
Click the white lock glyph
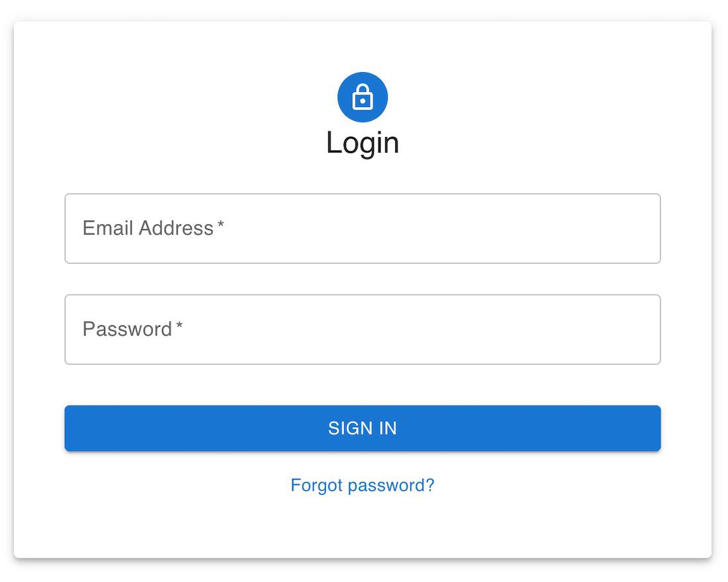coord(363,98)
